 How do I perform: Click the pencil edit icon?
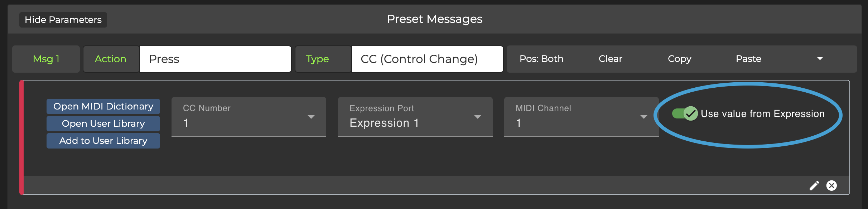coord(814,185)
